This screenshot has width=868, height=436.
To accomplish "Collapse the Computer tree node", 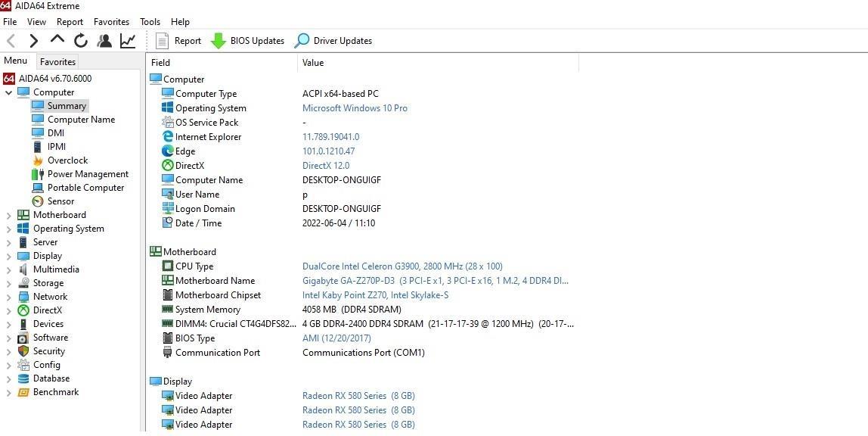I will (8, 92).
